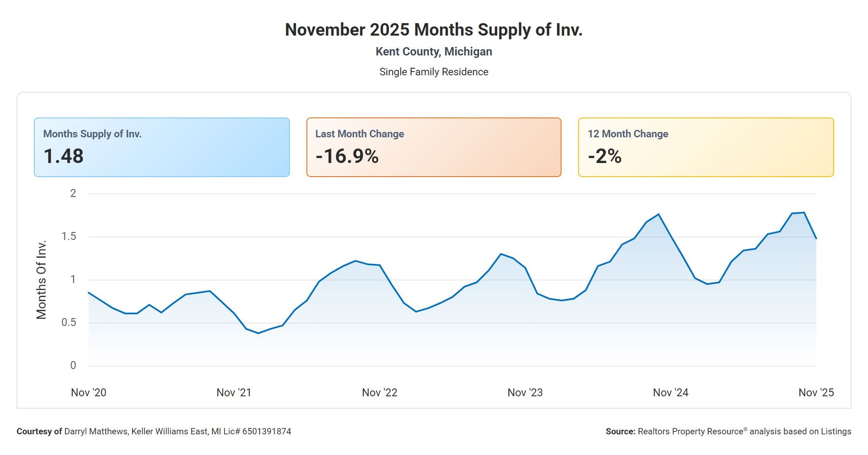Click the Single Family Residence label
868x455 pixels.
(434, 72)
